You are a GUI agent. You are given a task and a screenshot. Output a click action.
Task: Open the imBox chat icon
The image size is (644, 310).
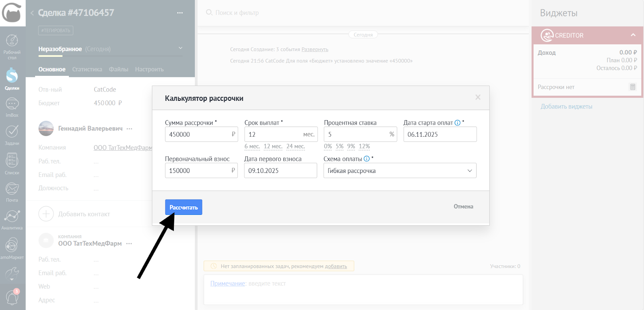pos(12,107)
